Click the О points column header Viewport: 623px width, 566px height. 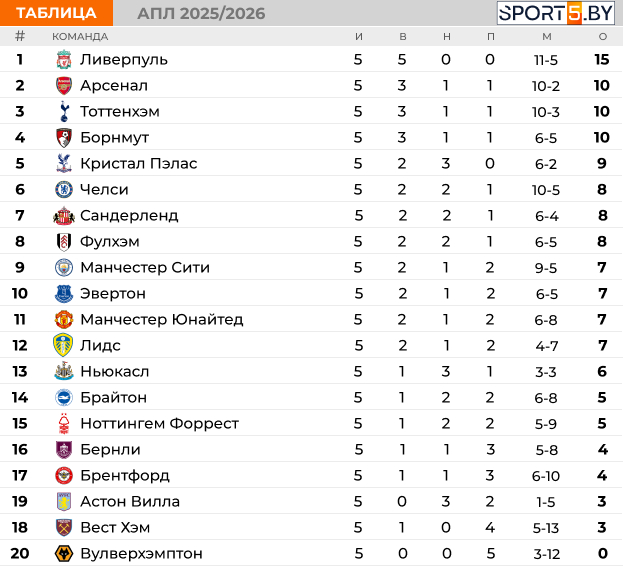click(x=603, y=37)
